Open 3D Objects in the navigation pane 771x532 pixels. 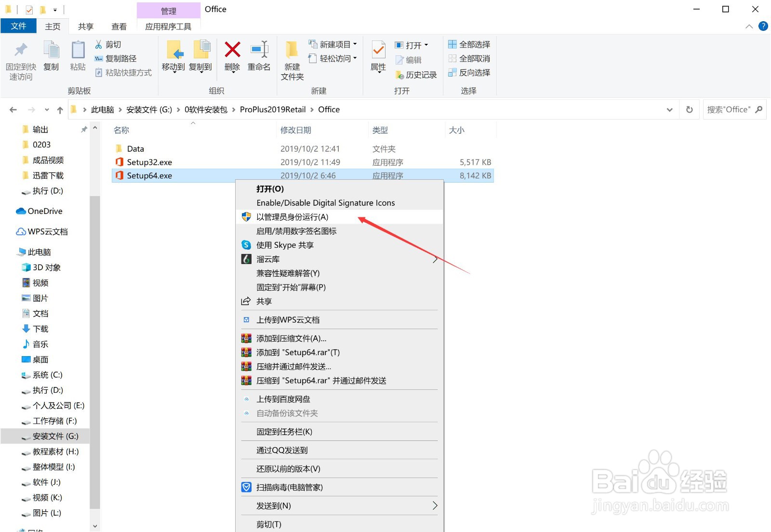(41, 267)
